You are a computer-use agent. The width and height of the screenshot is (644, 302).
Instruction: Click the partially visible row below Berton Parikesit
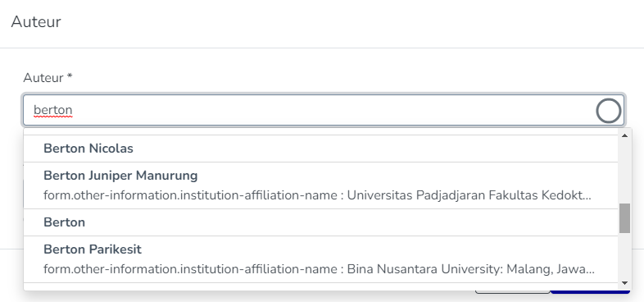(x=320, y=286)
